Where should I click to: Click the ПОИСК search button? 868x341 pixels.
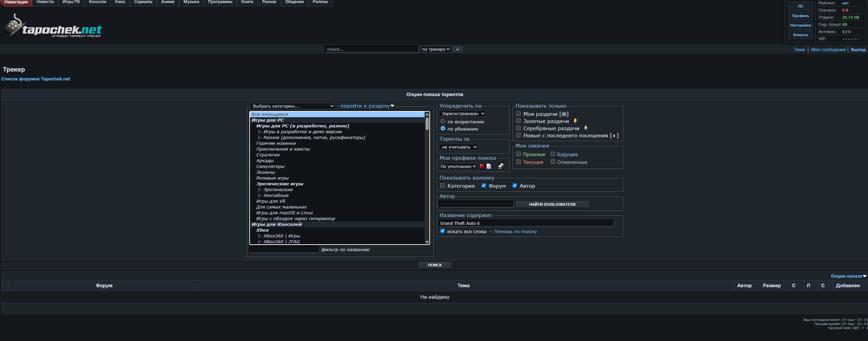tap(435, 265)
